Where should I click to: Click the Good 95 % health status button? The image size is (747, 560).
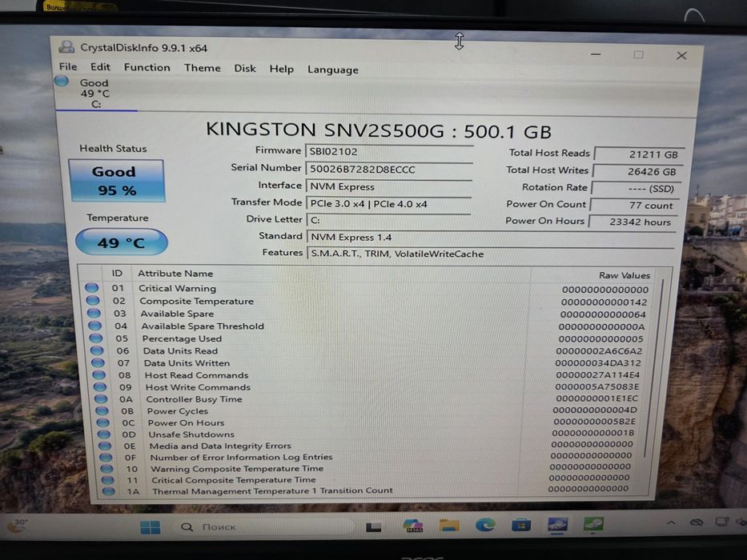click(x=117, y=181)
